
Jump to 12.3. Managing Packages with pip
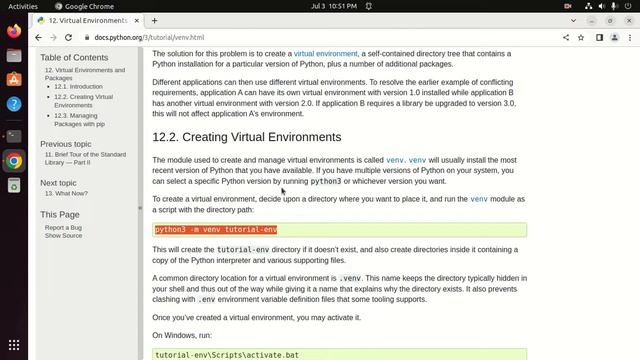(80, 120)
